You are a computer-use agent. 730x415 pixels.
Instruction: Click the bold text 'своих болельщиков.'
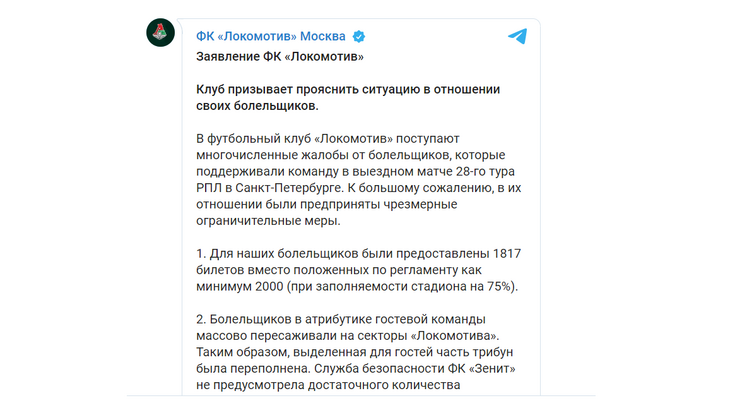[257, 105]
